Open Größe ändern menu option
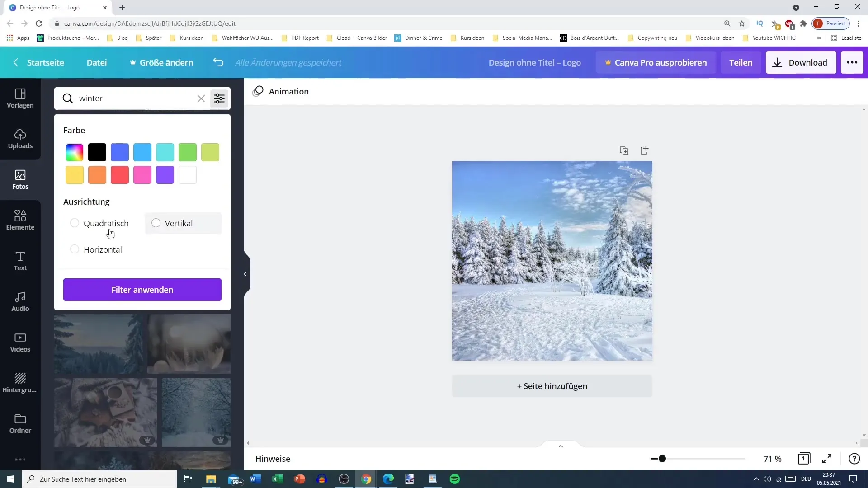 pos(161,62)
